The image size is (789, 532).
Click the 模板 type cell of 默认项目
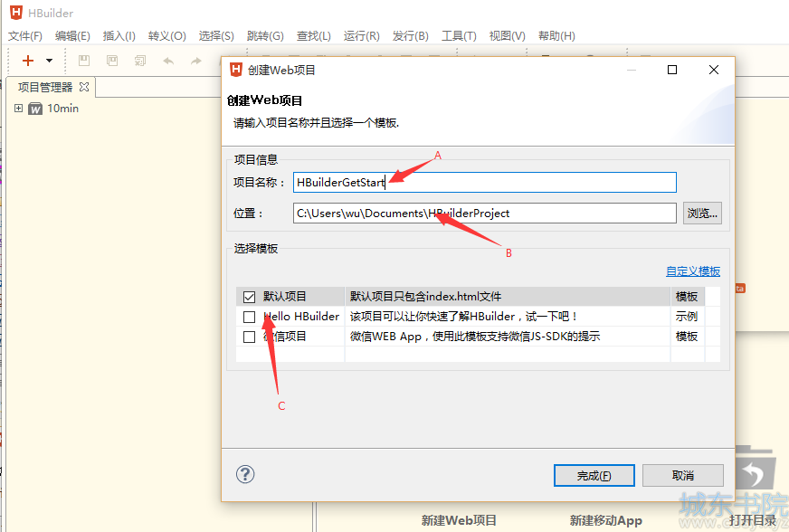687,297
